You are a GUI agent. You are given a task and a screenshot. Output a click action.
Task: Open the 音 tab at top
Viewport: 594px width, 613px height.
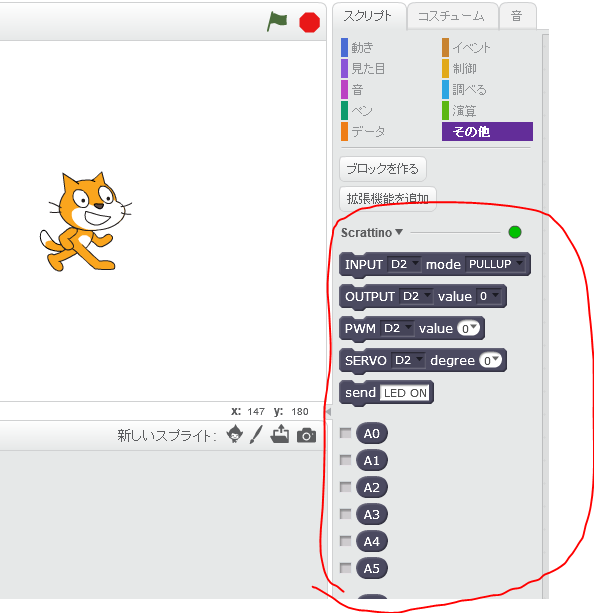[x=517, y=16]
